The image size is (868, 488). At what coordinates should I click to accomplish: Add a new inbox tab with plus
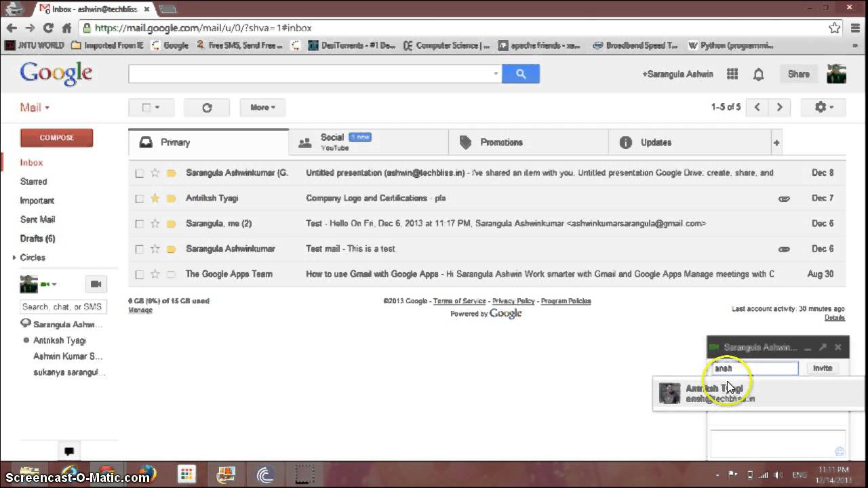[x=776, y=142]
